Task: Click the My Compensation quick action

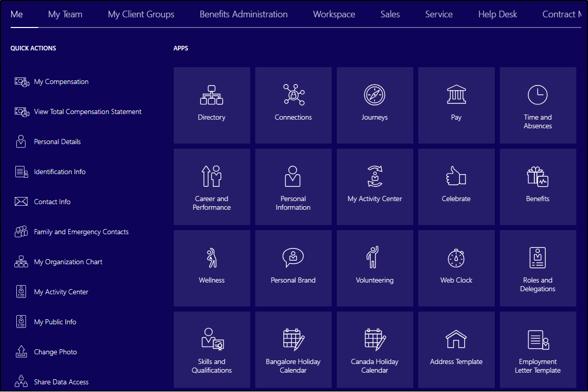Action: (61, 81)
